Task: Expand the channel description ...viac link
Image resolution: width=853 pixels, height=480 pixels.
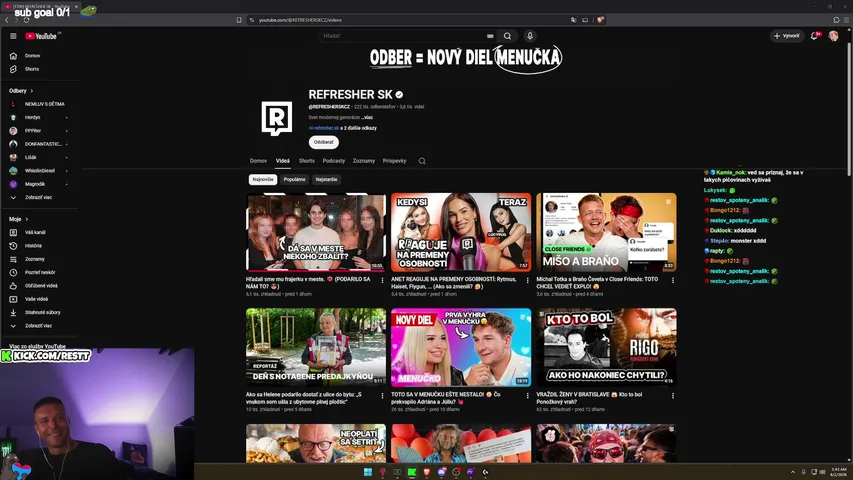Action: click(367, 118)
